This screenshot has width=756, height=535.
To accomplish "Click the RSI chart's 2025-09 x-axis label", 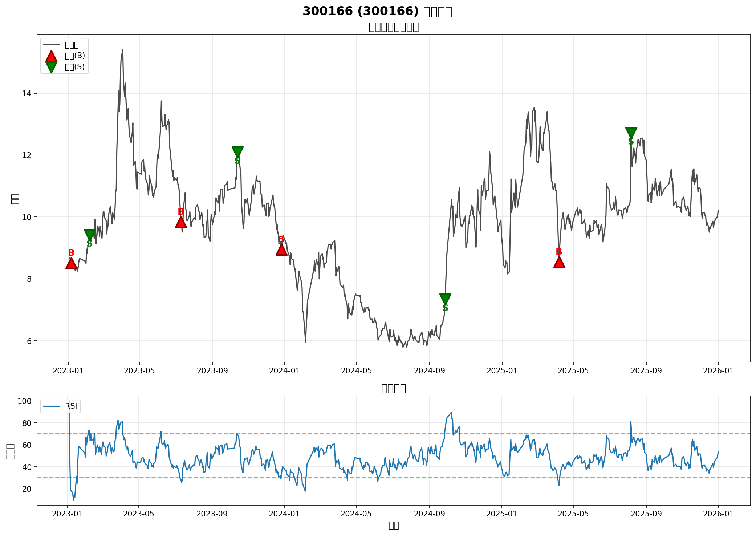I will pos(646,514).
